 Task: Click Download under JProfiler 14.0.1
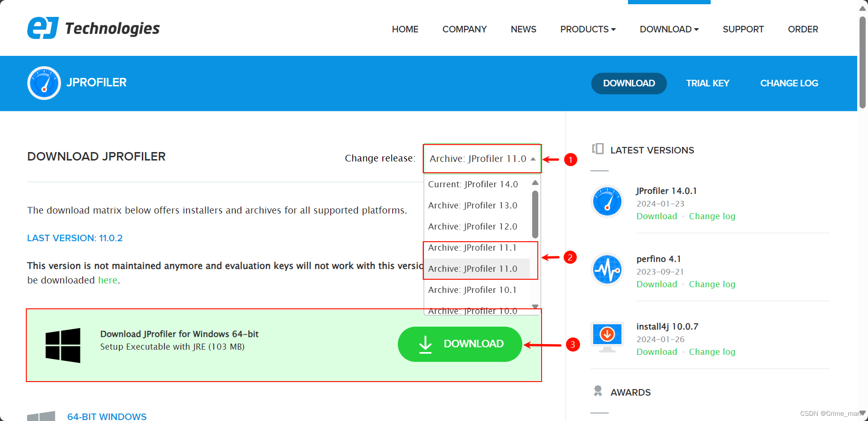(657, 216)
